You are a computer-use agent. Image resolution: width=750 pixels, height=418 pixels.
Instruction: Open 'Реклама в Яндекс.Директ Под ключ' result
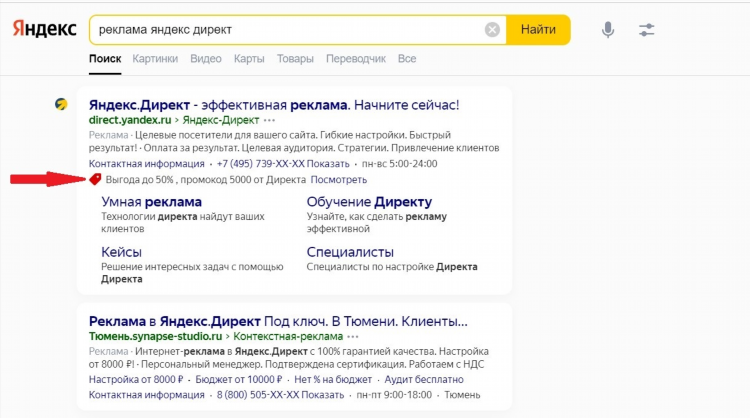point(278,321)
